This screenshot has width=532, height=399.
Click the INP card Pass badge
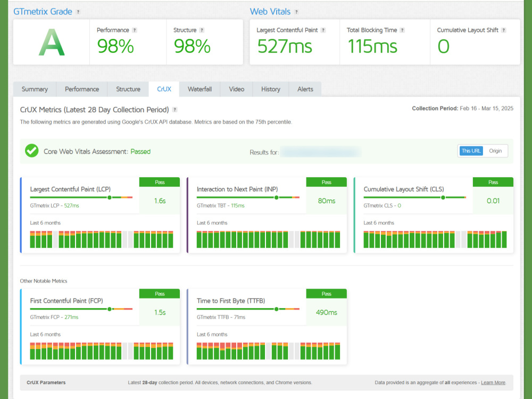[x=327, y=182]
